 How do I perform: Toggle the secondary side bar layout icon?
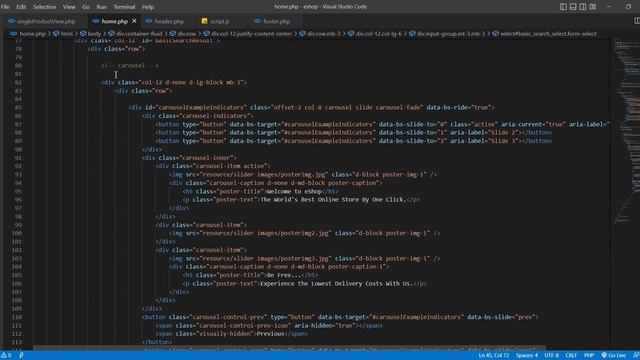pyautogui.click(x=583, y=7)
